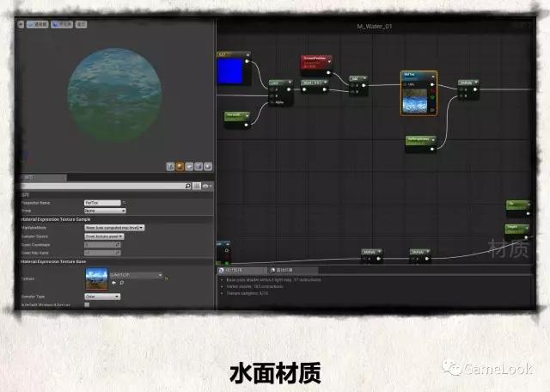
Task: Open the Sampler Type dropdown showing Color
Action: coord(102,297)
